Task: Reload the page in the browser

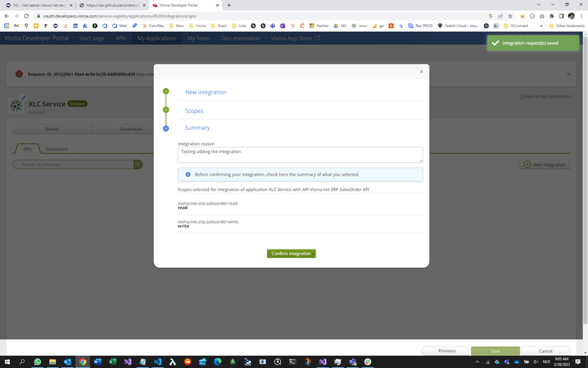Action: click(27, 16)
